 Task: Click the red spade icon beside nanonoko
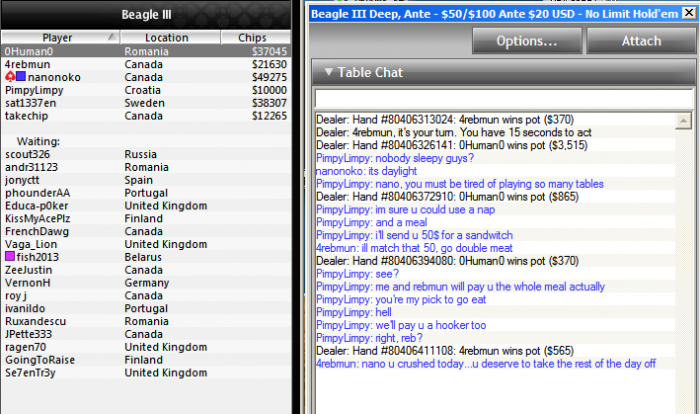[x=10, y=77]
